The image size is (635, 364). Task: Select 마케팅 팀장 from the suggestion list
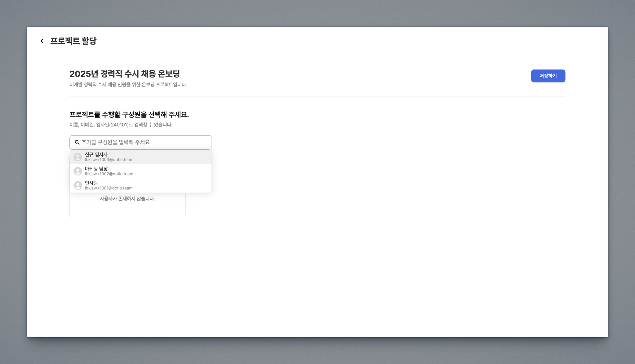coord(141,171)
